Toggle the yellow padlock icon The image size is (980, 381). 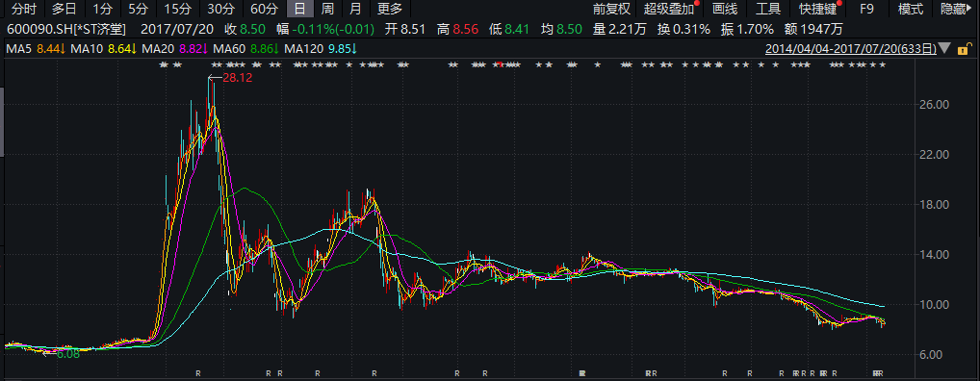coord(966,48)
